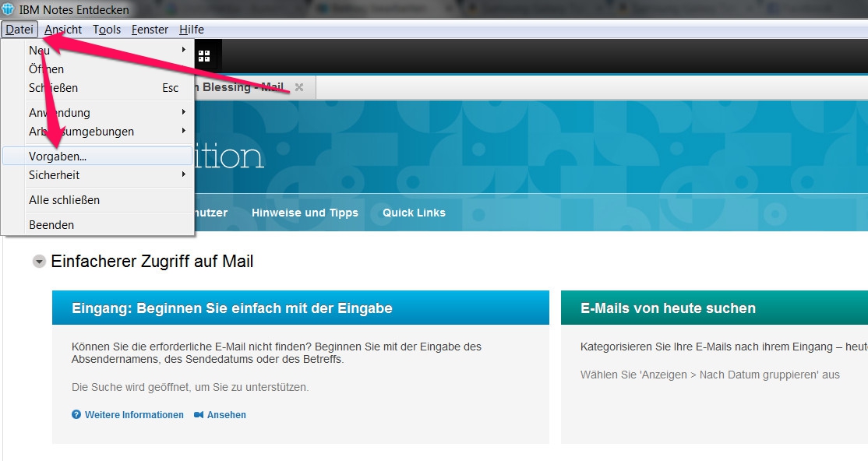Click the submenu arrow next to Arbeitsumgebungen
The image size is (868, 461).
[183, 131]
